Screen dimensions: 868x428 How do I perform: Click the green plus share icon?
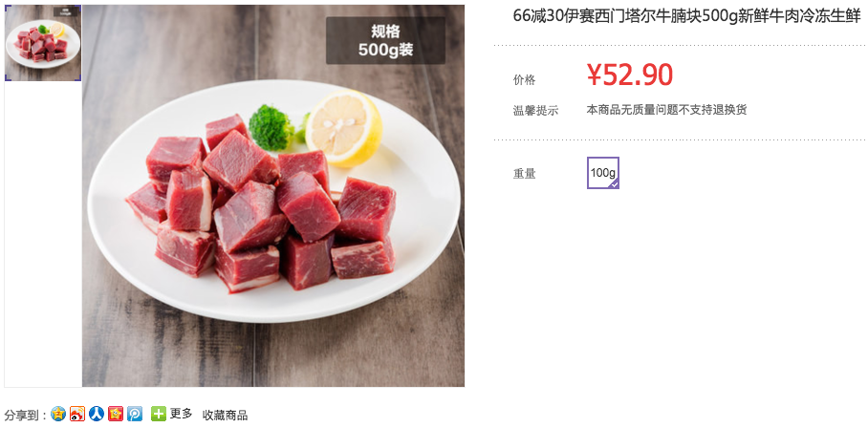click(159, 414)
